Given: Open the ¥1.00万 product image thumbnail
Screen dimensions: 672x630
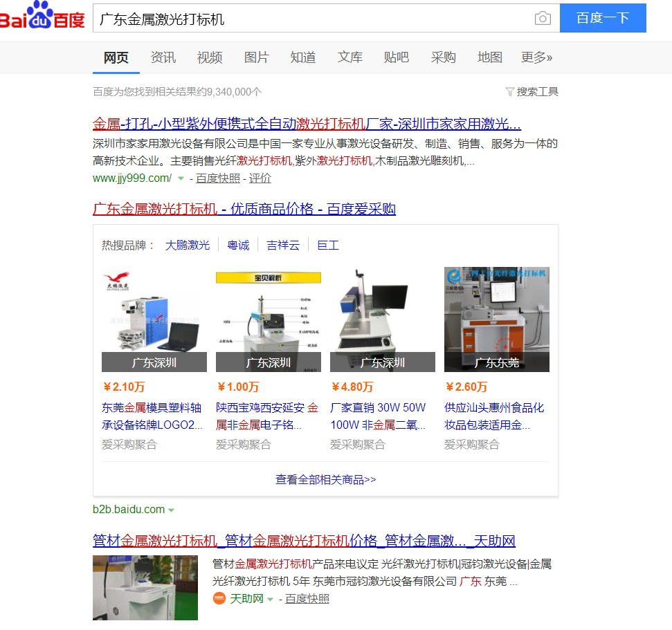Looking at the screenshot, I should click(269, 319).
